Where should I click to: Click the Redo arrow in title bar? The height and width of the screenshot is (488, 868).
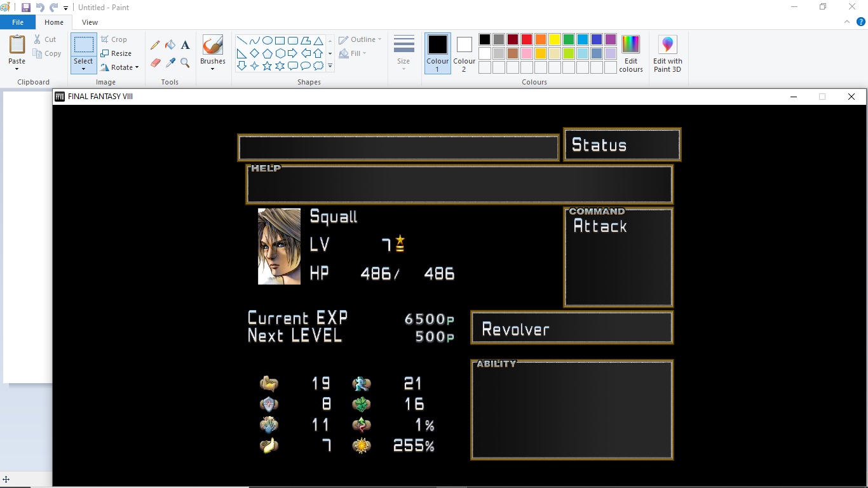point(54,8)
